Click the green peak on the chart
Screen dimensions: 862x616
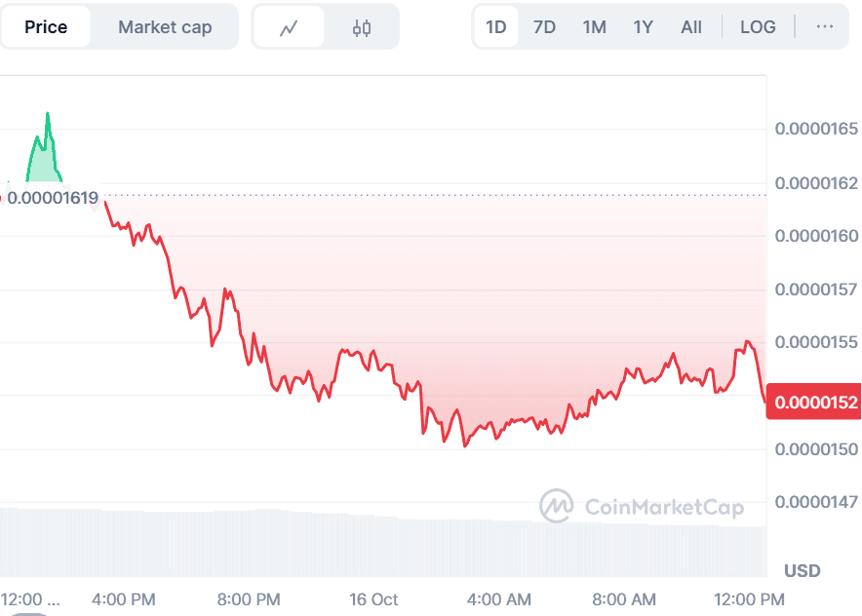coord(47,117)
